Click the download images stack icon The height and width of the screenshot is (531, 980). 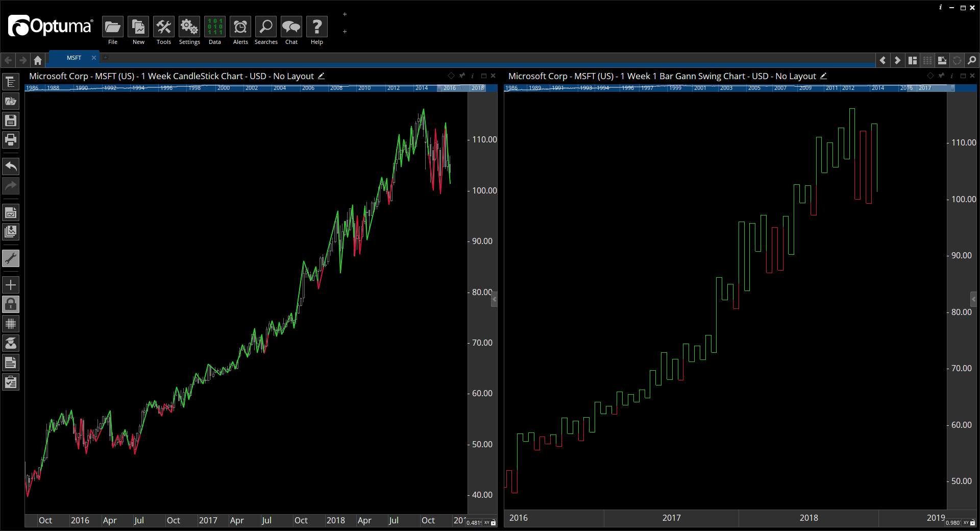tap(11, 232)
